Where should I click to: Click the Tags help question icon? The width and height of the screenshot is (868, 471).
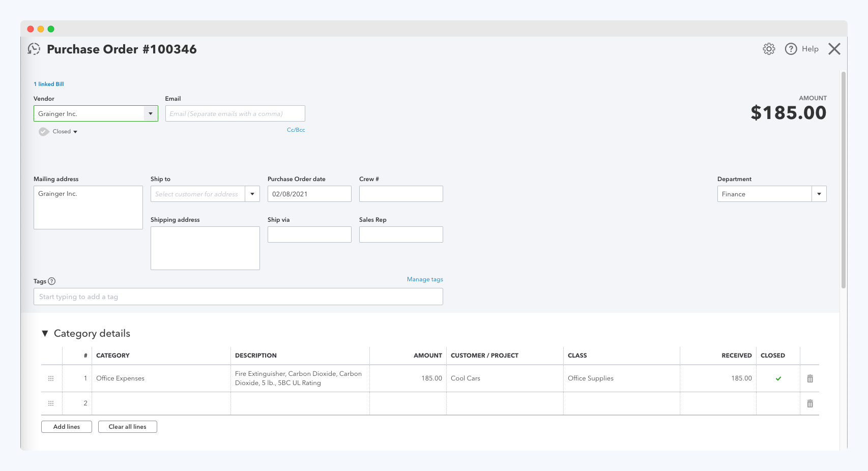51,281
